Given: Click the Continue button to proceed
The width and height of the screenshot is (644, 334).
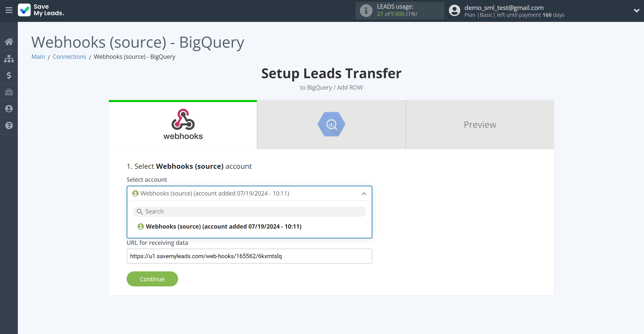Looking at the screenshot, I should (x=152, y=279).
